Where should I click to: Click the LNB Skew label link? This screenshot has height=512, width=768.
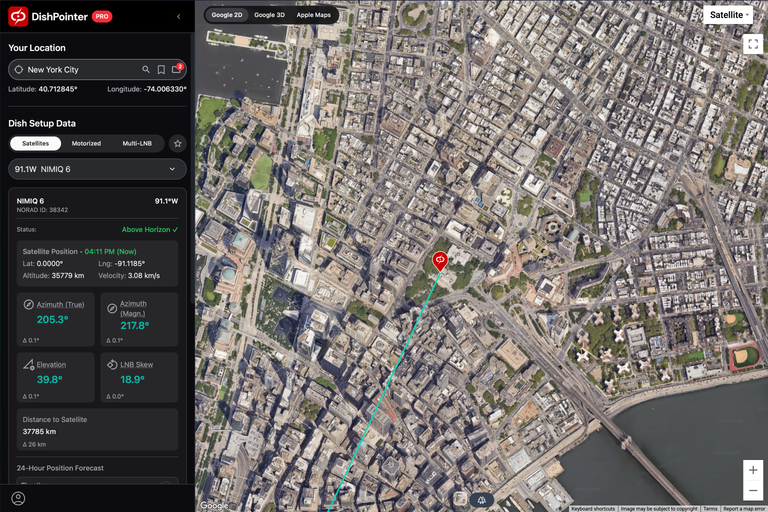pyautogui.click(x=136, y=365)
